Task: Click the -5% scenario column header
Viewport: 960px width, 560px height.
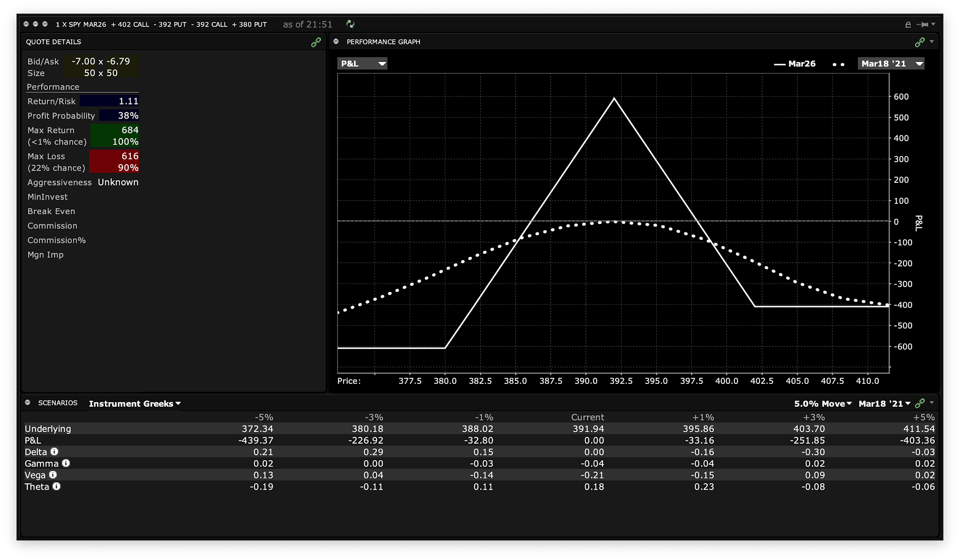Action: tap(264, 417)
